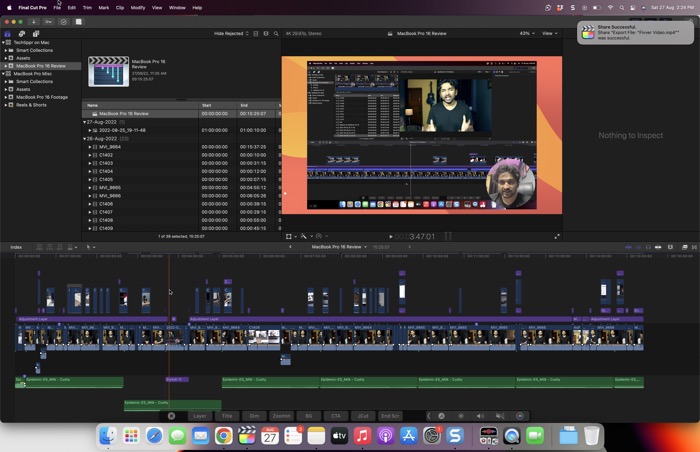The image size is (700, 452).
Task: Open the Edit menu
Action: click(71, 8)
